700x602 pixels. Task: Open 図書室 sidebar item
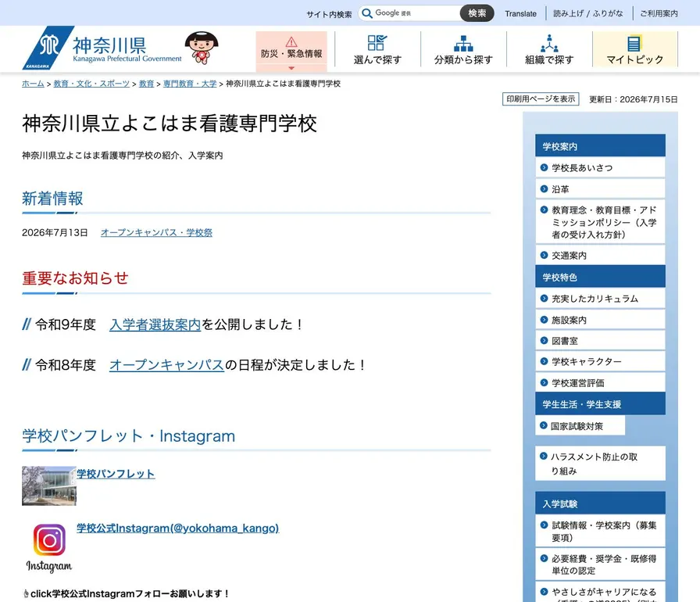tap(600, 341)
